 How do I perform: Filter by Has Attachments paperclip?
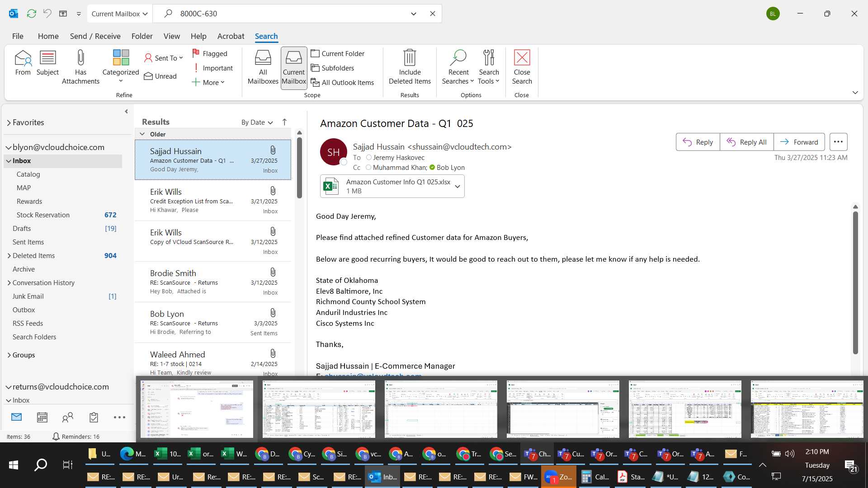(x=80, y=67)
